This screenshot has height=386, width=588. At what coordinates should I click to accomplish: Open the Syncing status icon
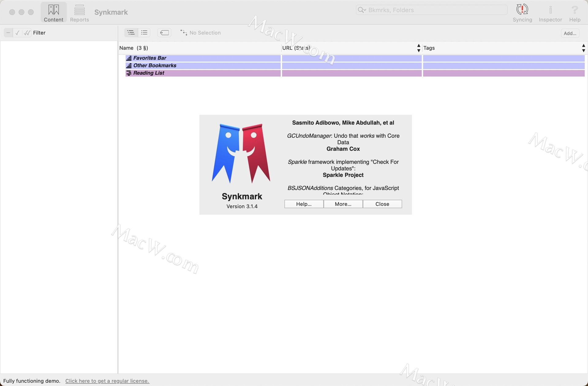[x=522, y=13]
